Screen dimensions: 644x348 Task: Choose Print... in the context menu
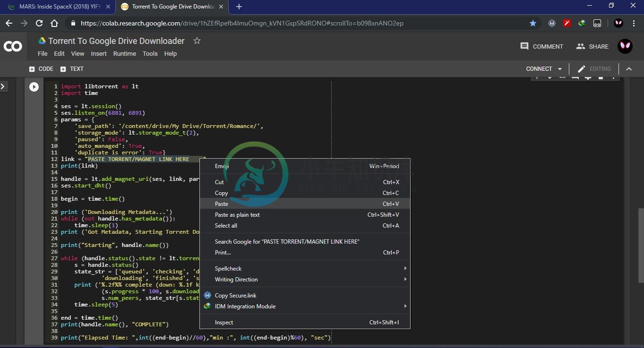[305, 253]
